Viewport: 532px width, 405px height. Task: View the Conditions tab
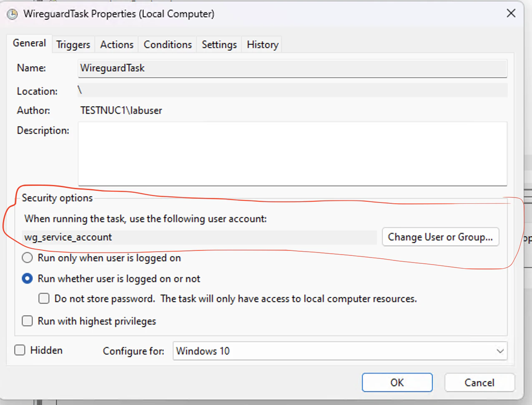167,45
